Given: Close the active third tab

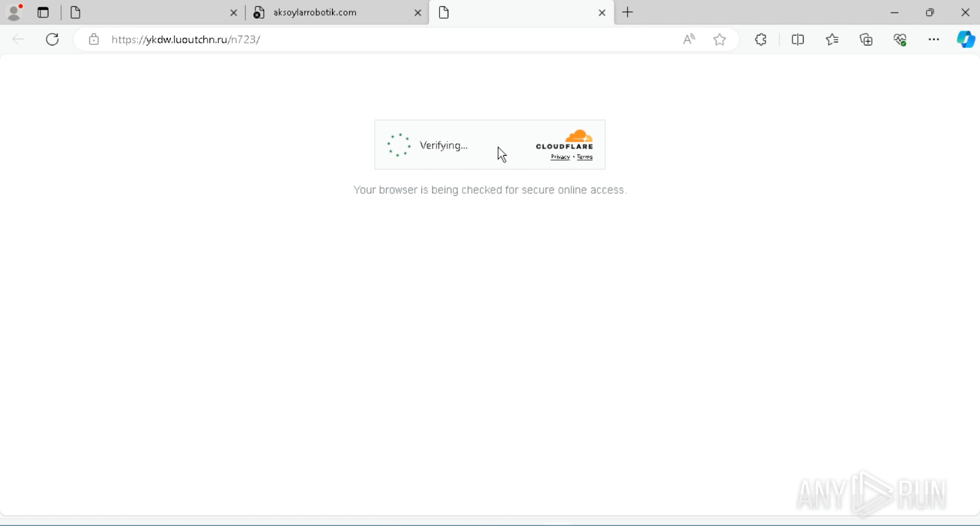Looking at the screenshot, I should tap(602, 13).
